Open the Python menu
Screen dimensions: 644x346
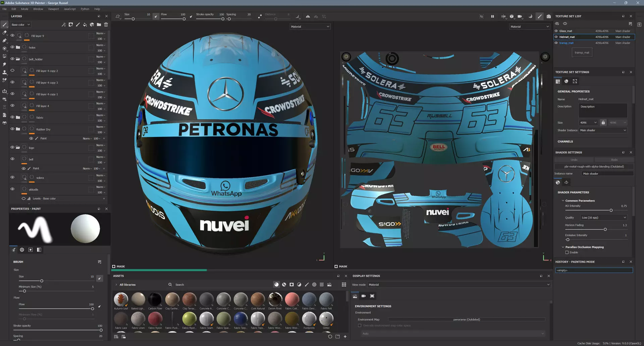tap(85, 9)
